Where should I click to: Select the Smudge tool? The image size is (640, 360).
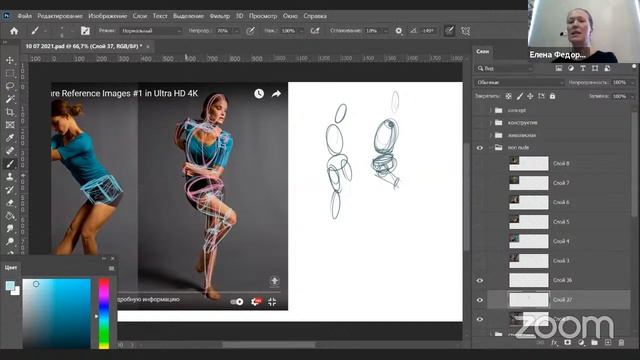(10, 229)
